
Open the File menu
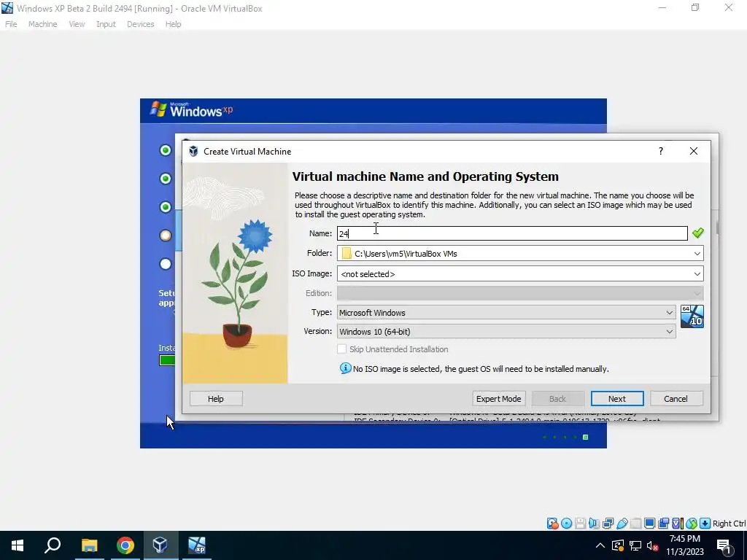11,24
